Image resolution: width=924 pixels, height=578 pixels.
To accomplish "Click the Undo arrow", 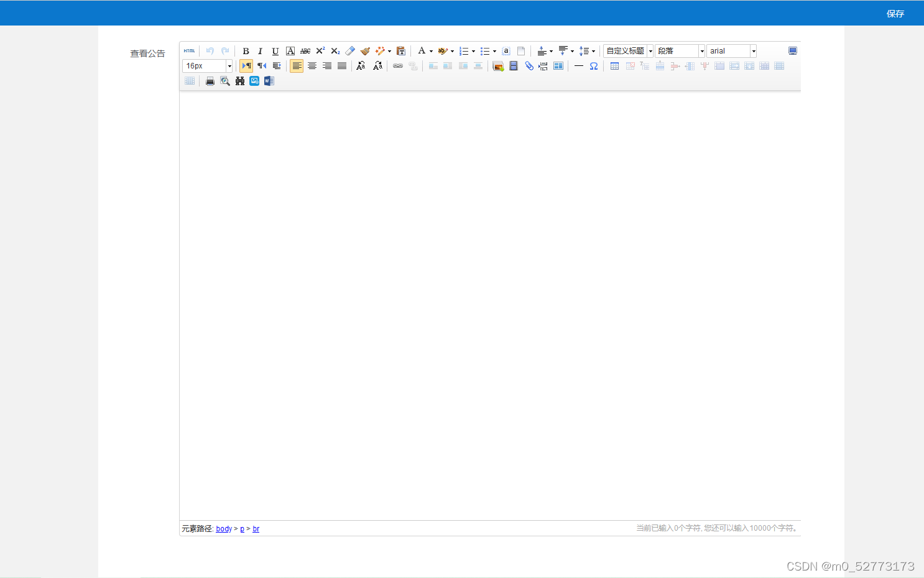I will (x=210, y=51).
